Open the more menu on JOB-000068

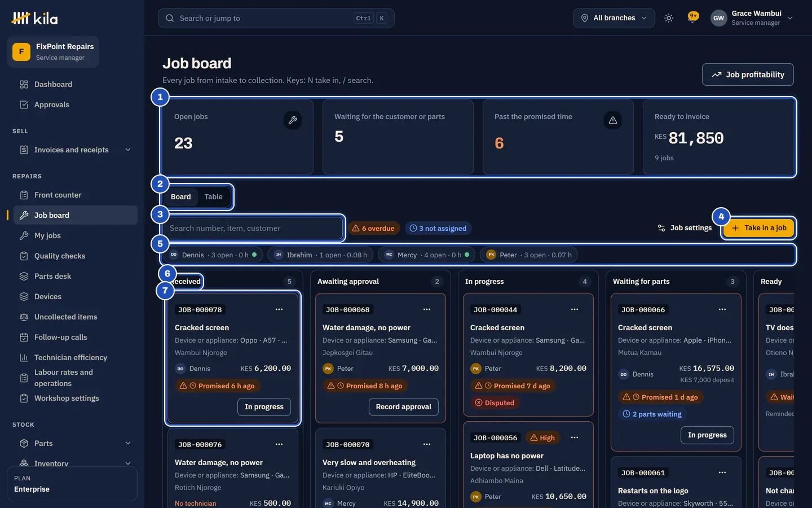[427, 309]
